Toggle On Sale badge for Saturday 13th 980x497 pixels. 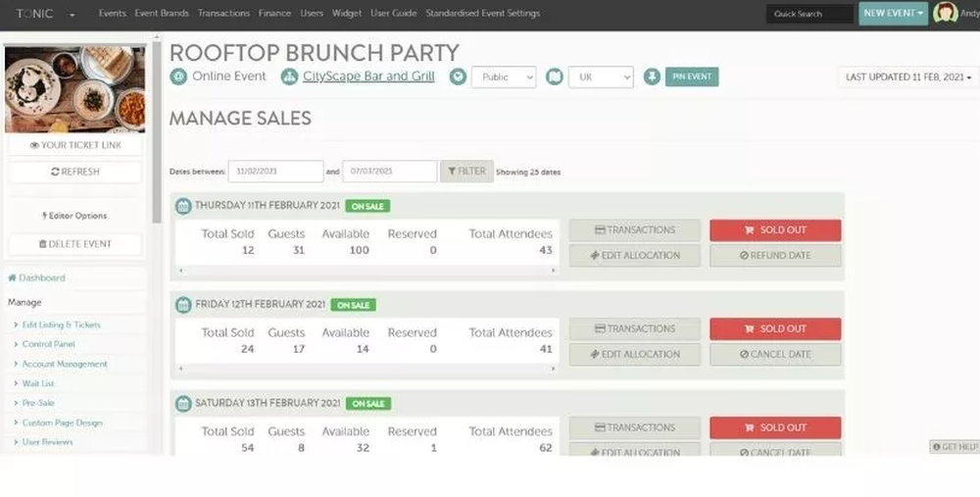[x=367, y=403]
